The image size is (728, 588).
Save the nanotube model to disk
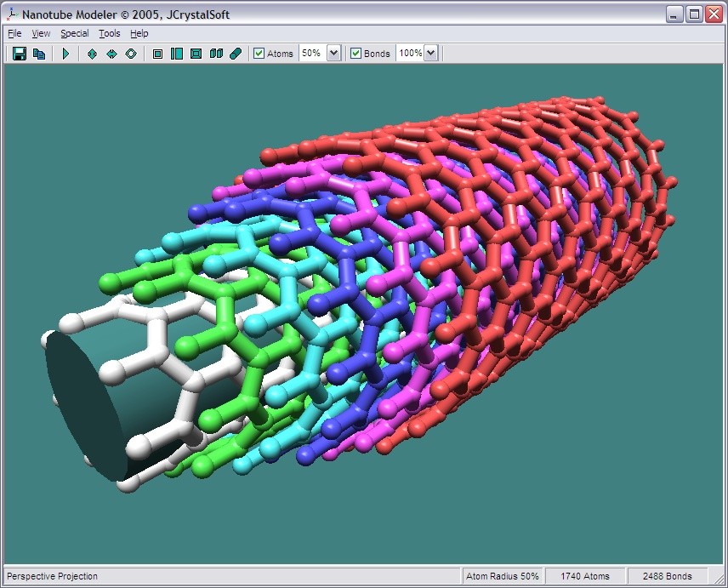coord(18,53)
